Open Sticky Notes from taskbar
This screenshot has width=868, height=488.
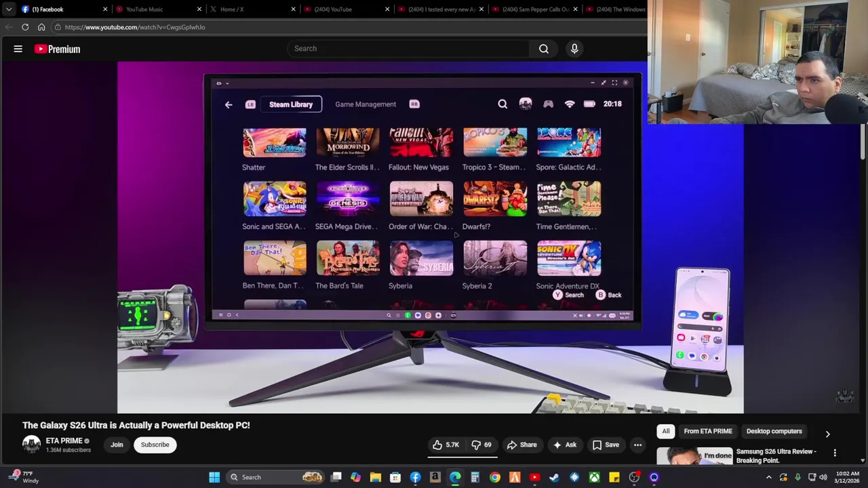614,477
